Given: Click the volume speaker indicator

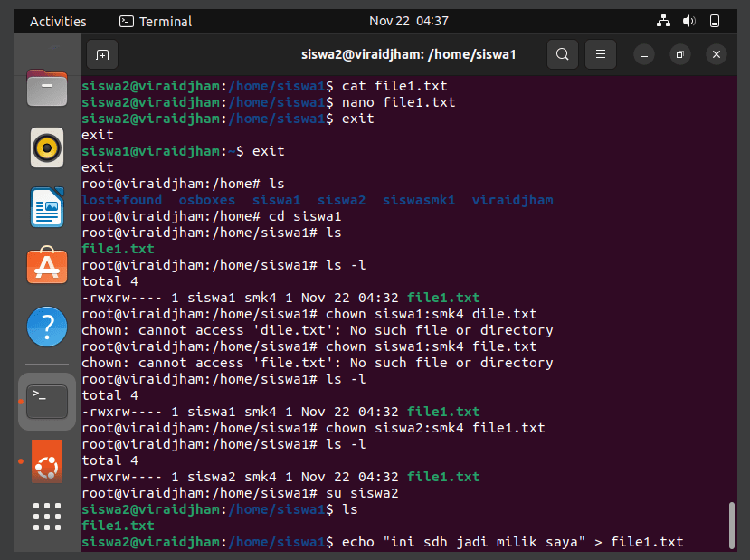Looking at the screenshot, I should pyautogui.click(x=688, y=21).
